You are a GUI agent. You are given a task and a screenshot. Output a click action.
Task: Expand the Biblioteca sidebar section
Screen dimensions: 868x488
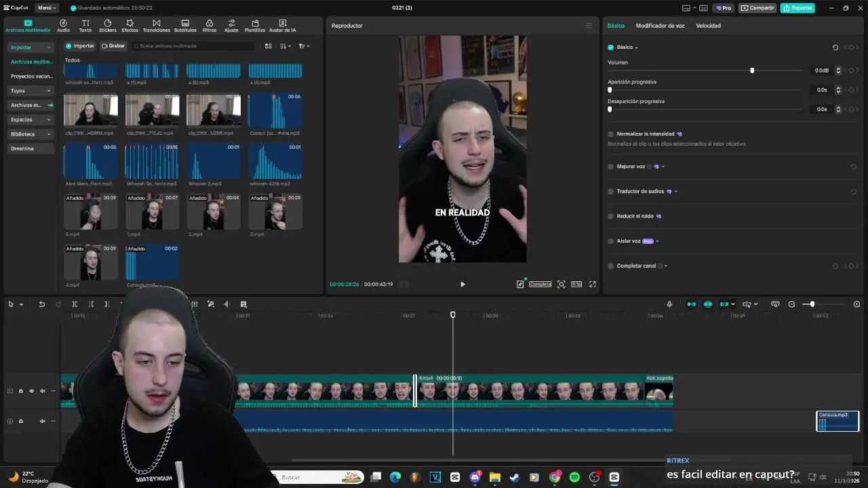click(49, 134)
